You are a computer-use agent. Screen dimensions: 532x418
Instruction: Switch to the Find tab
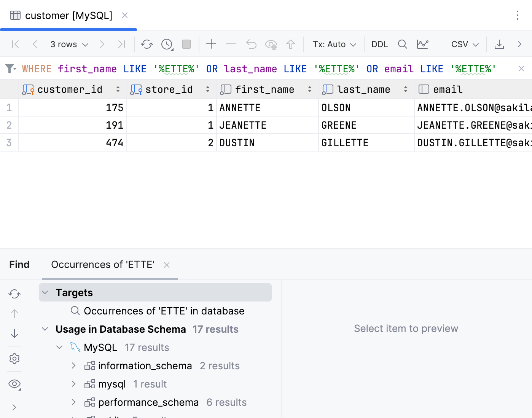[19, 264]
